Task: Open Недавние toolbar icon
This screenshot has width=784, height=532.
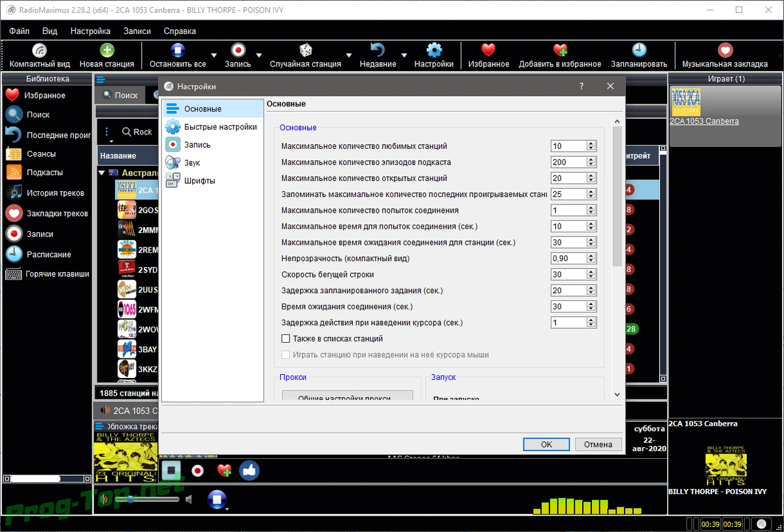Action: (378, 50)
